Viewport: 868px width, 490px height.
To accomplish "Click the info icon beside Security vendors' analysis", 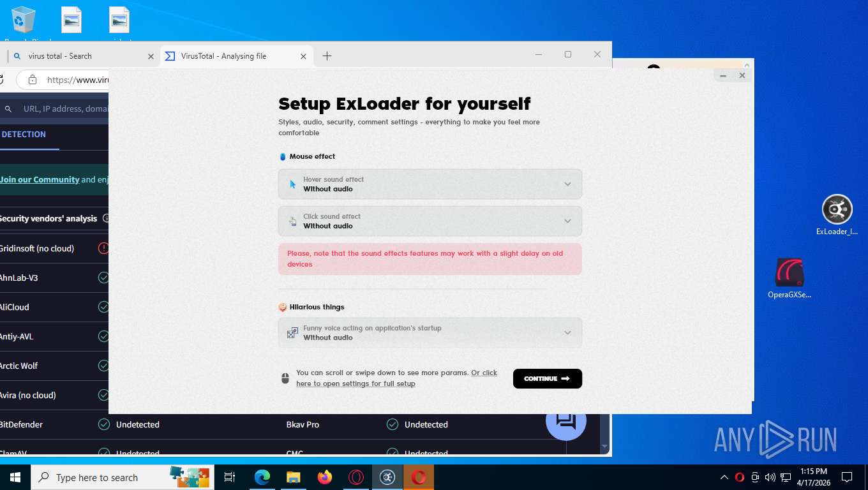I will click(106, 218).
